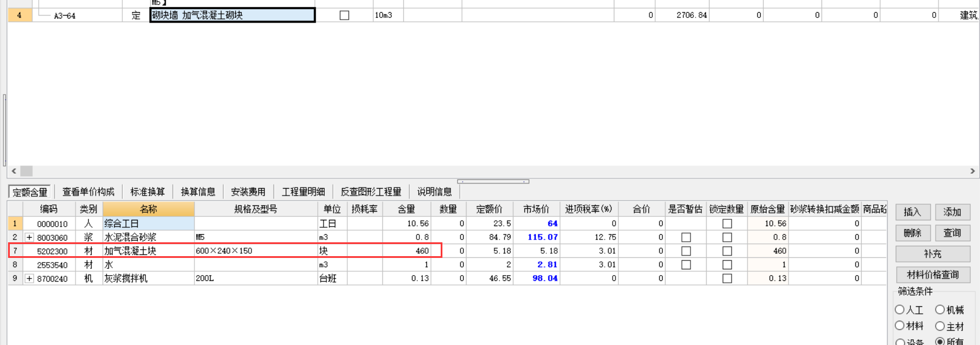Toggle 是否暂估 for 水泥混合砂浆
Screen dimensions: 980x345
coord(686,237)
